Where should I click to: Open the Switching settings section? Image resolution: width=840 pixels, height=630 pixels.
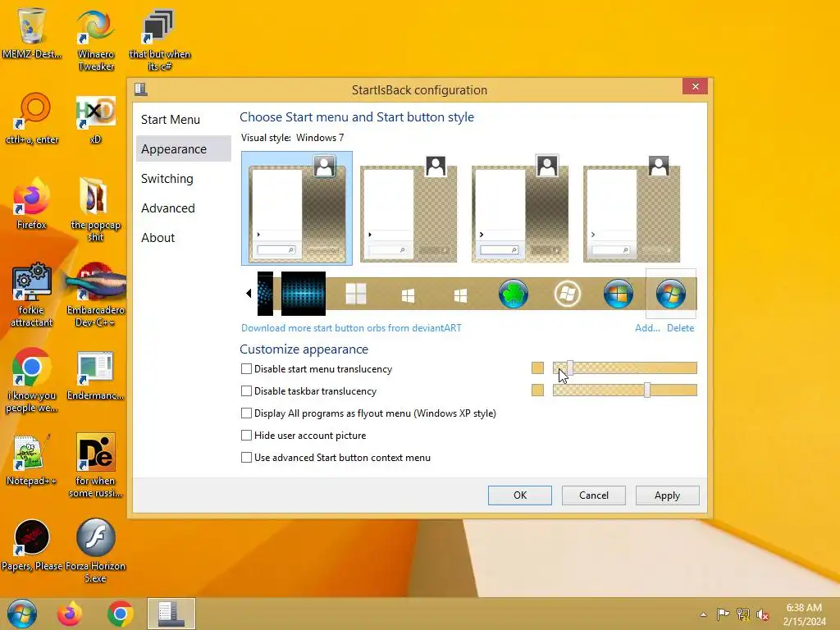click(167, 178)
